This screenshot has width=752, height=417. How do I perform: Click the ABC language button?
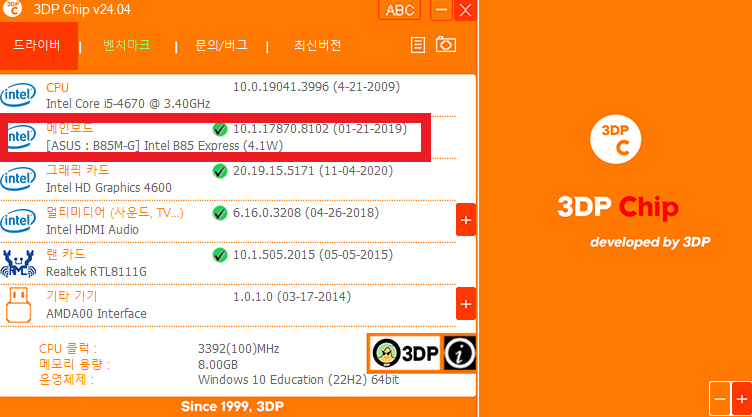coord(400,10)
